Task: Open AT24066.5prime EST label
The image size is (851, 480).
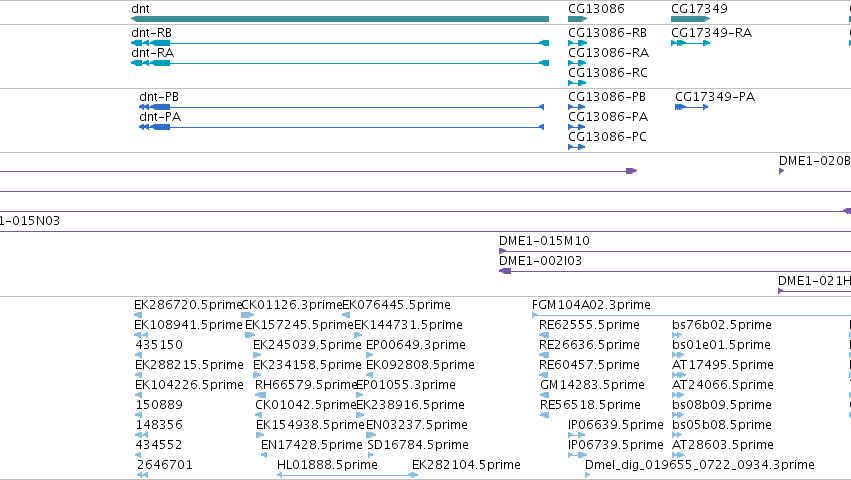Action: [x=723, y=385]
